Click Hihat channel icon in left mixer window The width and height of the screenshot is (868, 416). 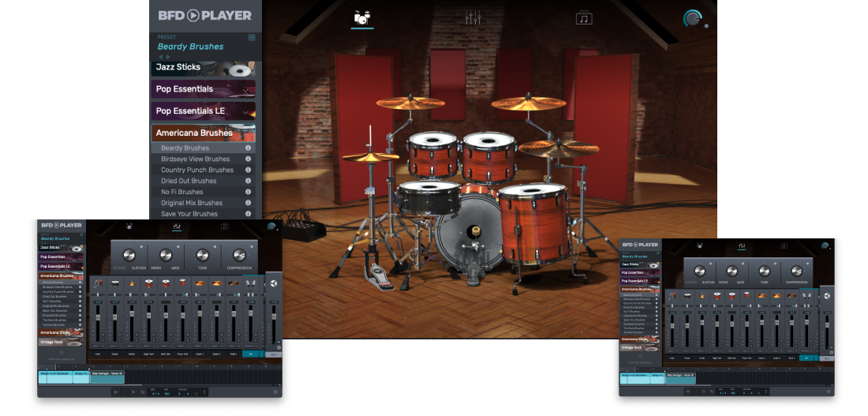pyautogui.click(x=132, y=283)
